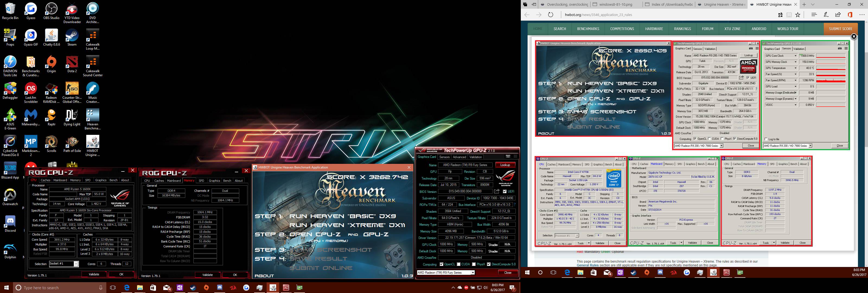Click GPU-Z's camera screenshot icon
Screen dimensions: 868x293
point(508,157)
